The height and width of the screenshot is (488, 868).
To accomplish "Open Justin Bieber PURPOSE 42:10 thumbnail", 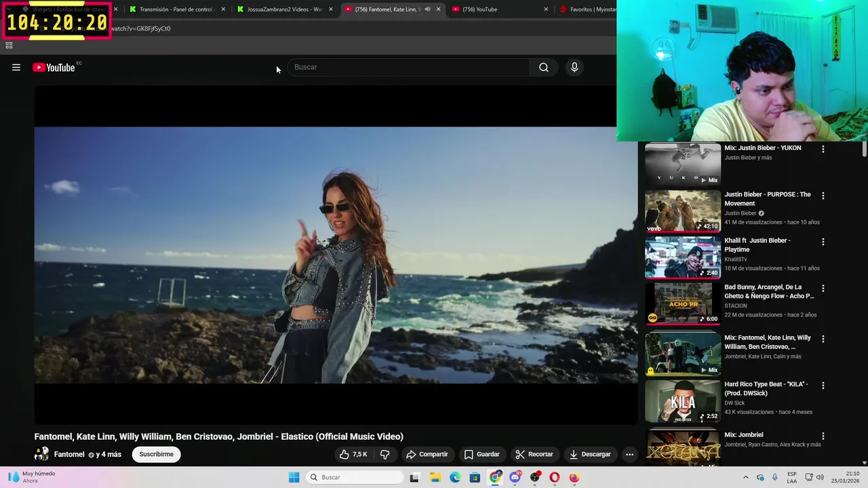I will (x=683, y=210).
